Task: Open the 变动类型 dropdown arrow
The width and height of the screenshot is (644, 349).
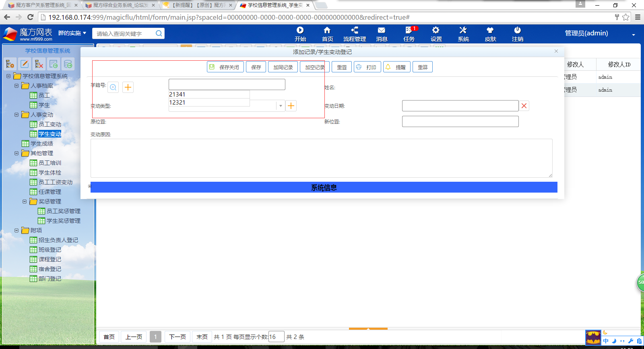Action: 281,106
